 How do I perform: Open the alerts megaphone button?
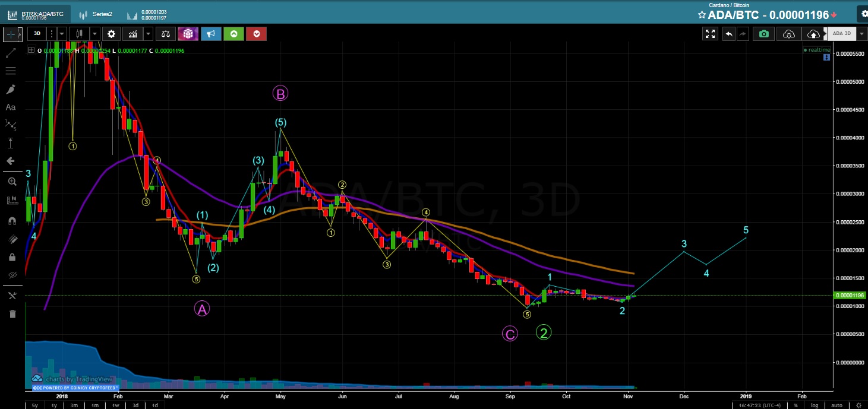(x=211, y=34)
